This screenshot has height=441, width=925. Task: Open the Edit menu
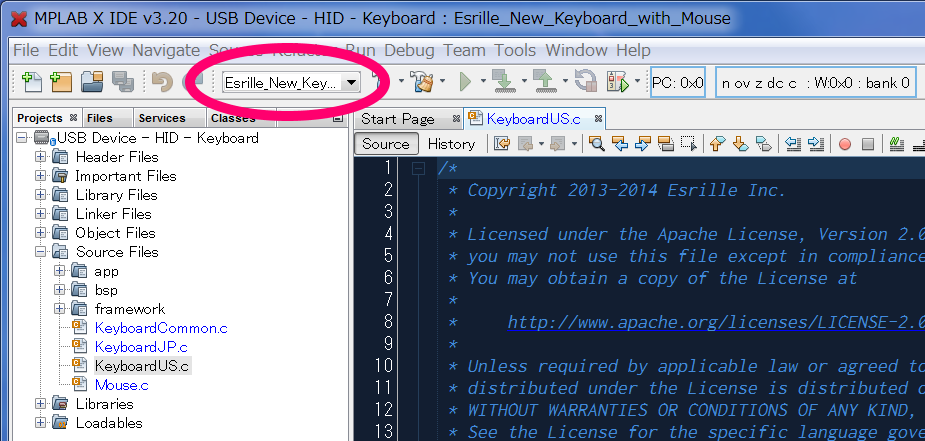click(x=63, y=51)
